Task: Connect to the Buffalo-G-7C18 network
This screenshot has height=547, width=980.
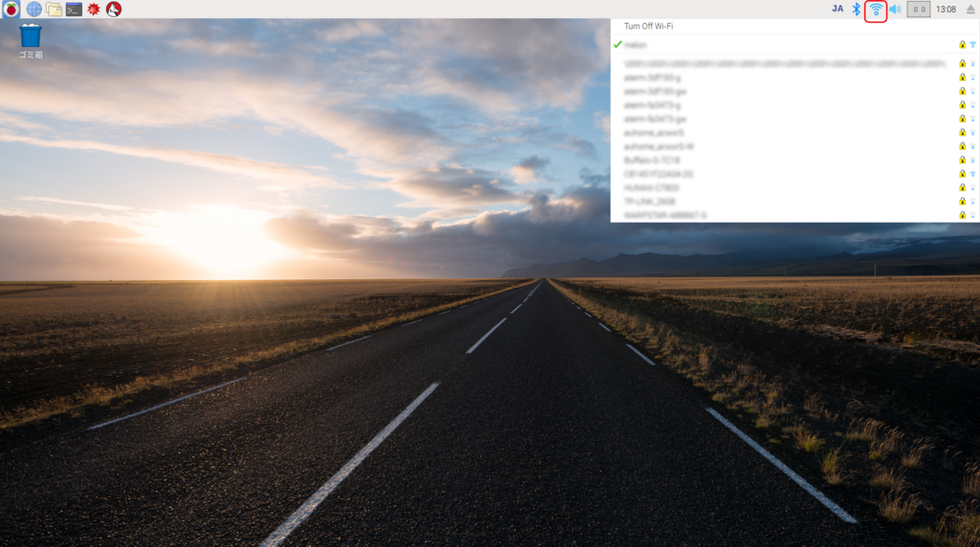Action: pyautogui.click(x=795, y=160)
